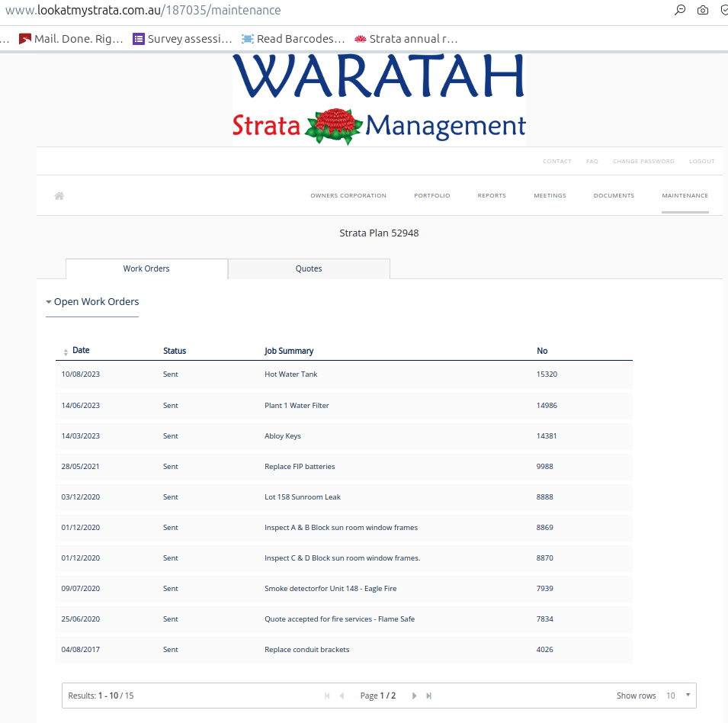
Task: Jump to last page of results
Action: 429,696
